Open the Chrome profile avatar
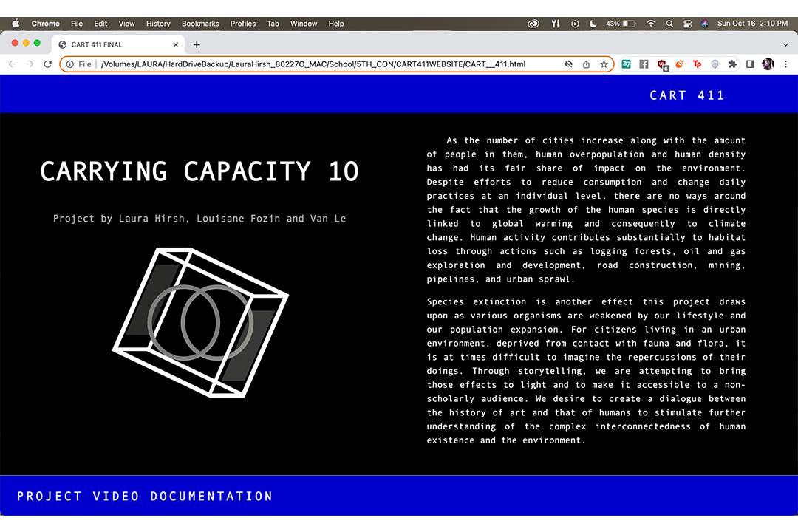This screenshot has width=798, height=532. pos(768,64)
